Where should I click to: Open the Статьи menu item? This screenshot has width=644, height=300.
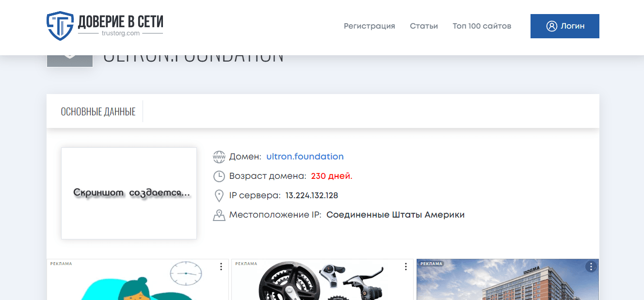[423, 26]
